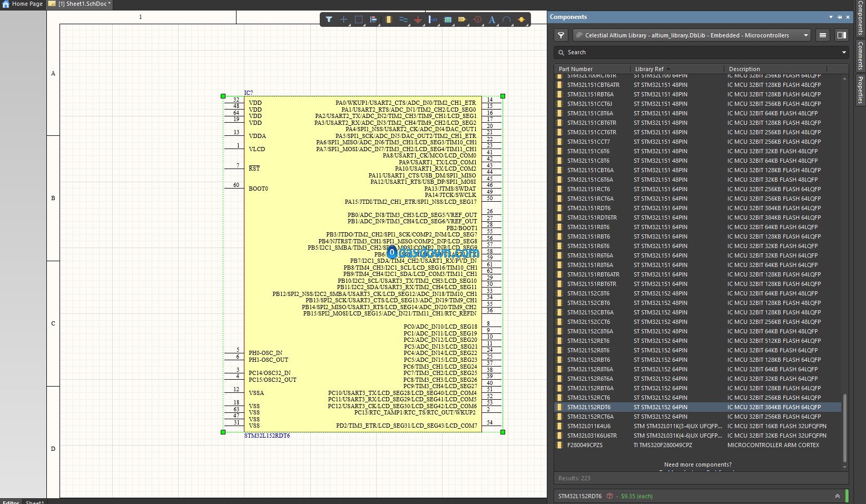The height and width of the screenshot is (504, 866).
Task: Click the BOOT0 pin label
Action: pyautogui.click(x=258, y=189)
